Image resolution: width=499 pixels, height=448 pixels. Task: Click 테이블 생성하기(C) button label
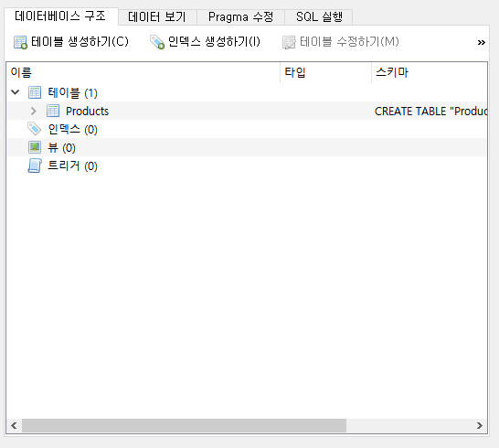[80, 42]
